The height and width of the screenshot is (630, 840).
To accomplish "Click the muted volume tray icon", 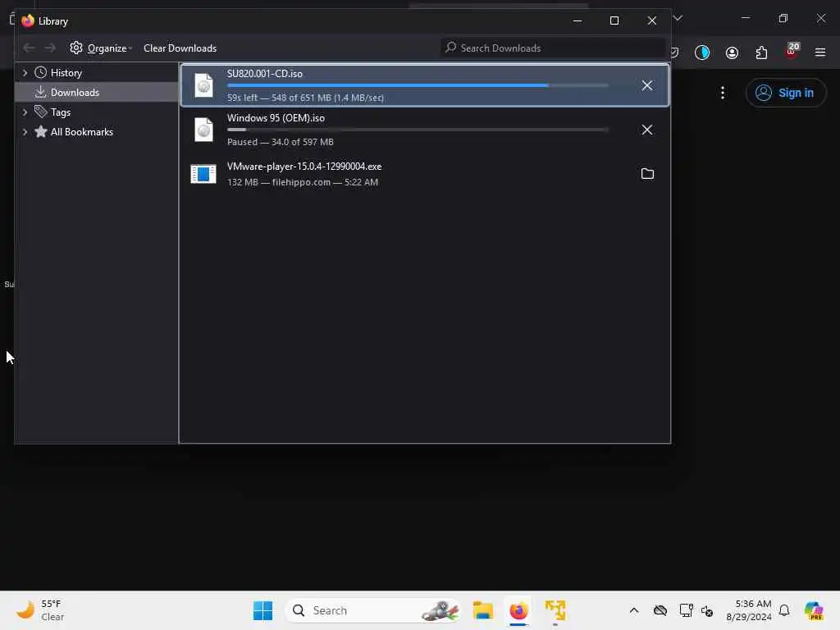I will [706, 610].
